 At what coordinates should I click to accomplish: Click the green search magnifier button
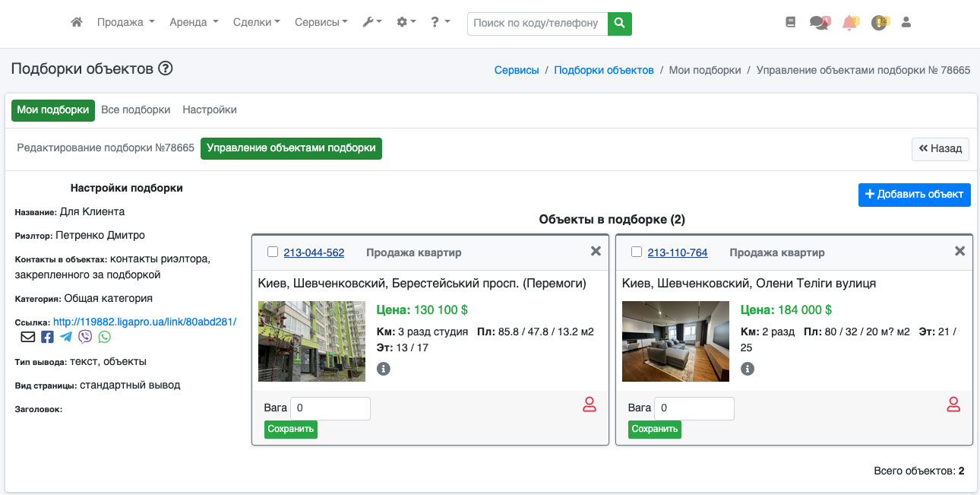pos(620,24)
